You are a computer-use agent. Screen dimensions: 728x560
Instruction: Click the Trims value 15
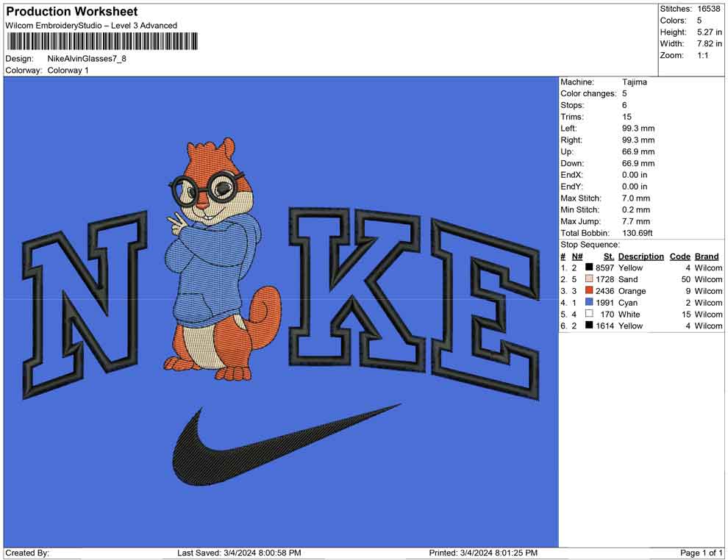[627, 116]
